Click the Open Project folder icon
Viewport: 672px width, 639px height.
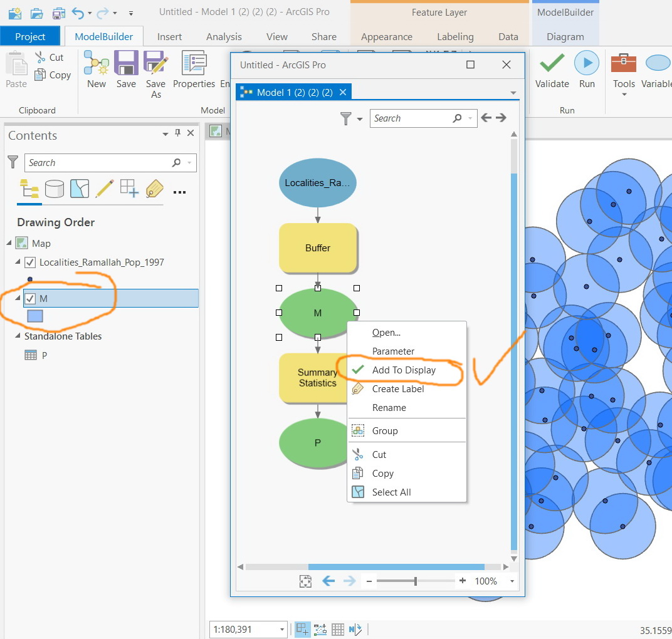click(x=37, y=14)
